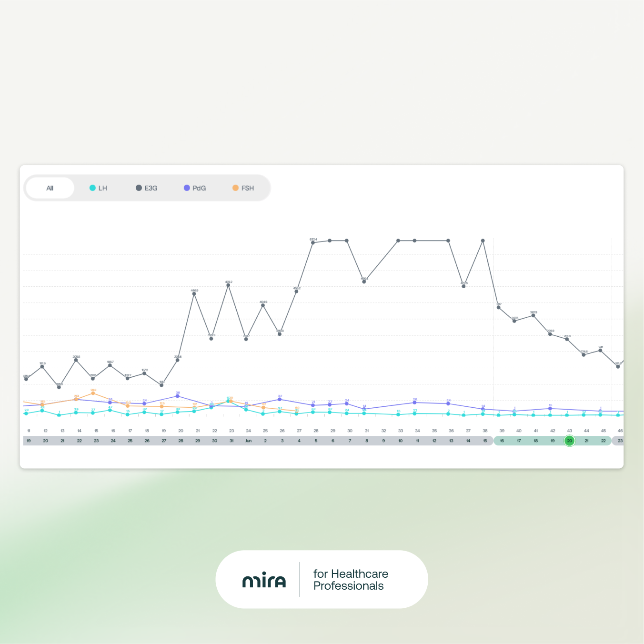Viewport: 644px width, 644px height.
Task: Click the Mira logo
Action: [x=264, y=580]
